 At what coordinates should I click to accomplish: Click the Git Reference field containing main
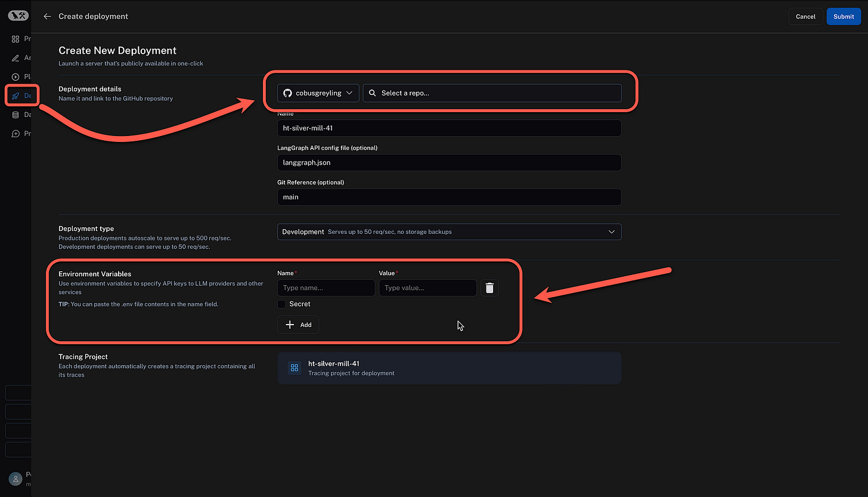point(449,197)
